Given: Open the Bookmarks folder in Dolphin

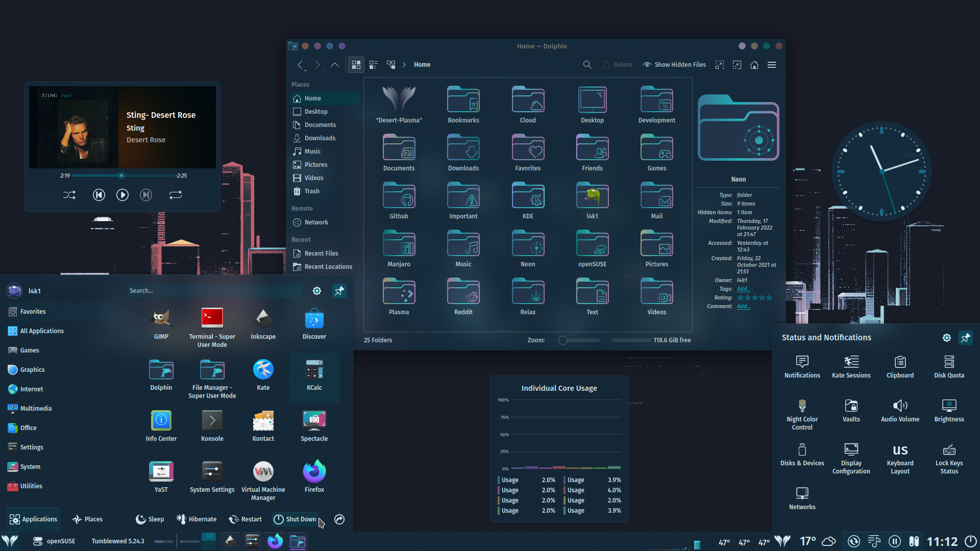Looking at the screenshot, I should point(463,105).
